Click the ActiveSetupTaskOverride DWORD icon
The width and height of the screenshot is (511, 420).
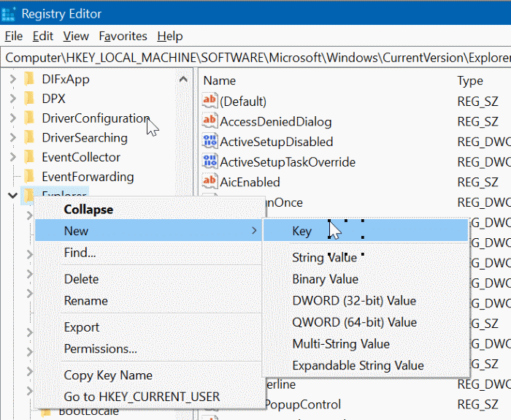pyautogui.click(x=210, y=161)
